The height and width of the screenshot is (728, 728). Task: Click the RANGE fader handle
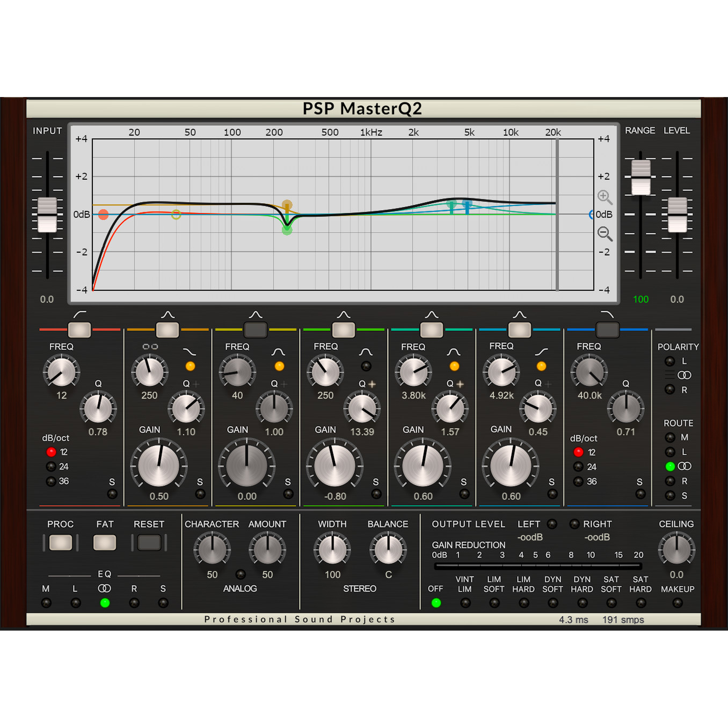pos(641,177)
